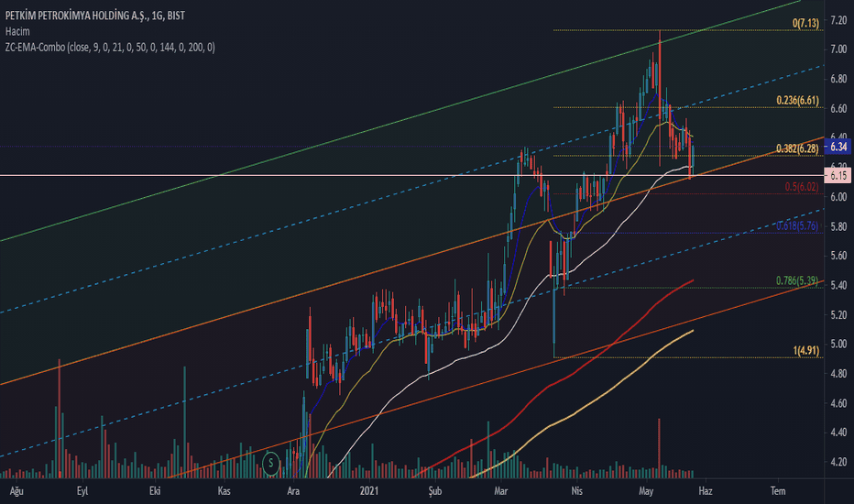Click the current price label 6.34
This screenshot has height=504, width=854.
838,147
